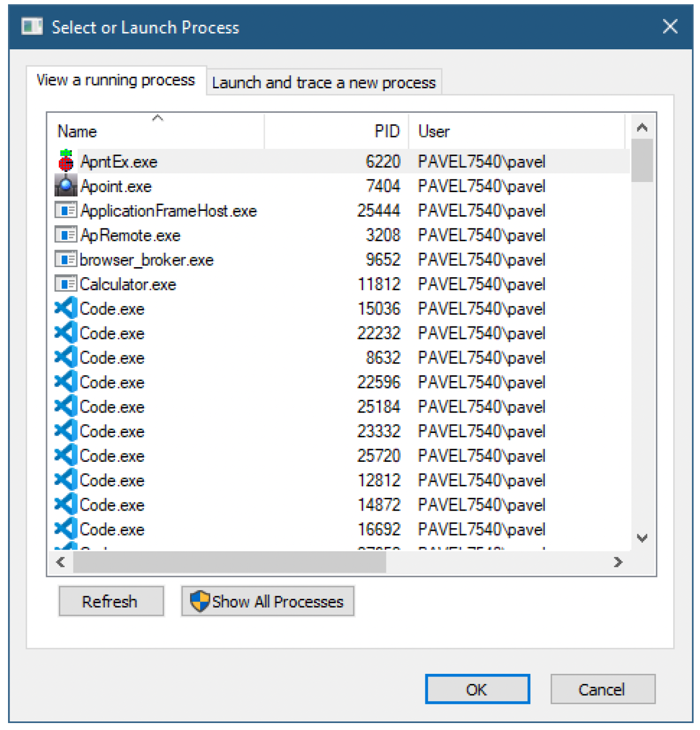Click the Refresh button
The image size is (700, 730).
point(111,601)
